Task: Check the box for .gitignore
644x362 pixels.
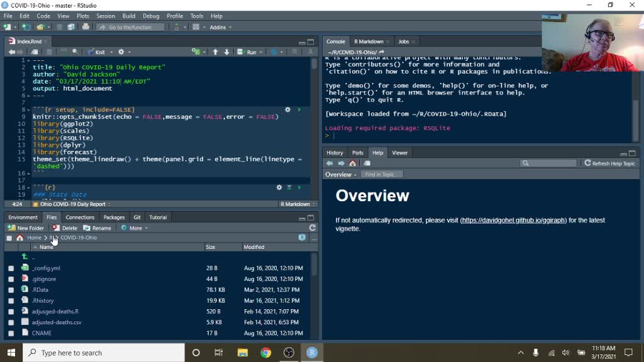Action: (x=11, y=279)
